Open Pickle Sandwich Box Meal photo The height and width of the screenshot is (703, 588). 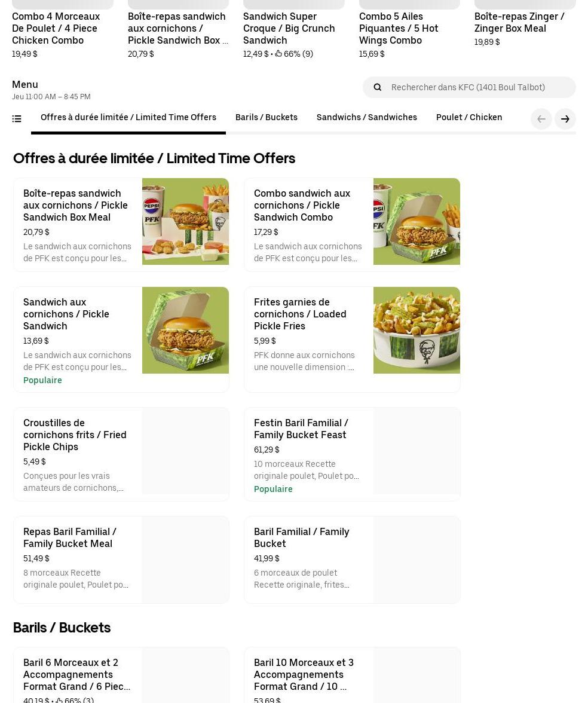185,221
